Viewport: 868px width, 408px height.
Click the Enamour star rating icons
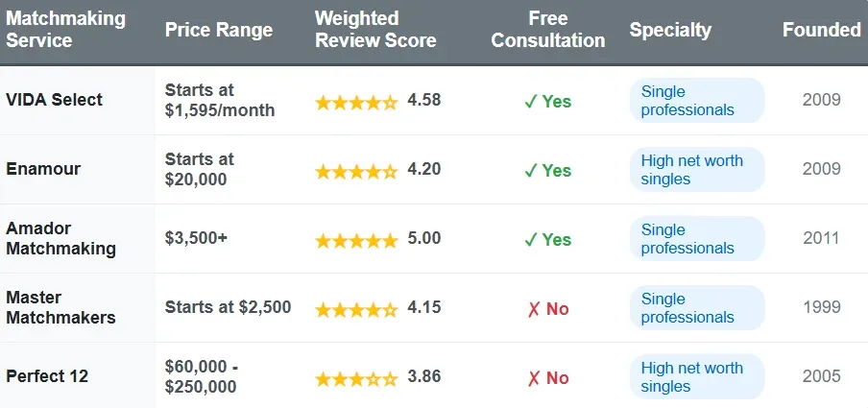click(x=356, y=171)
